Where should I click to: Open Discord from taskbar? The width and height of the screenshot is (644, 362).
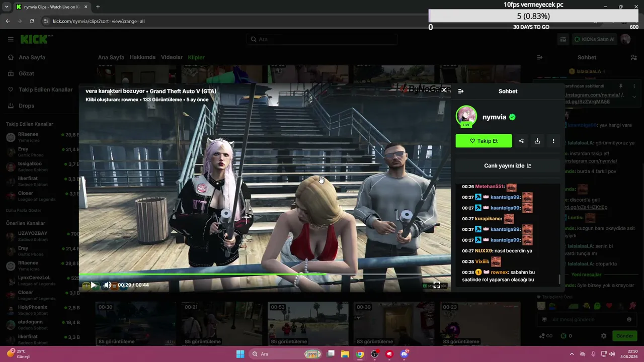click(404, 354)
